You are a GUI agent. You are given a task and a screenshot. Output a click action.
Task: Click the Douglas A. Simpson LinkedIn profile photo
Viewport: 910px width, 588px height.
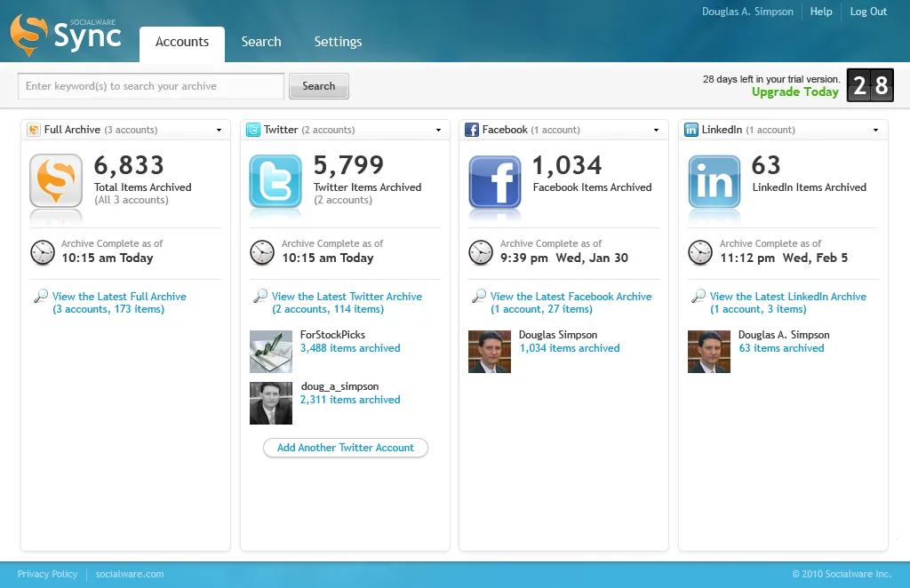709,352
